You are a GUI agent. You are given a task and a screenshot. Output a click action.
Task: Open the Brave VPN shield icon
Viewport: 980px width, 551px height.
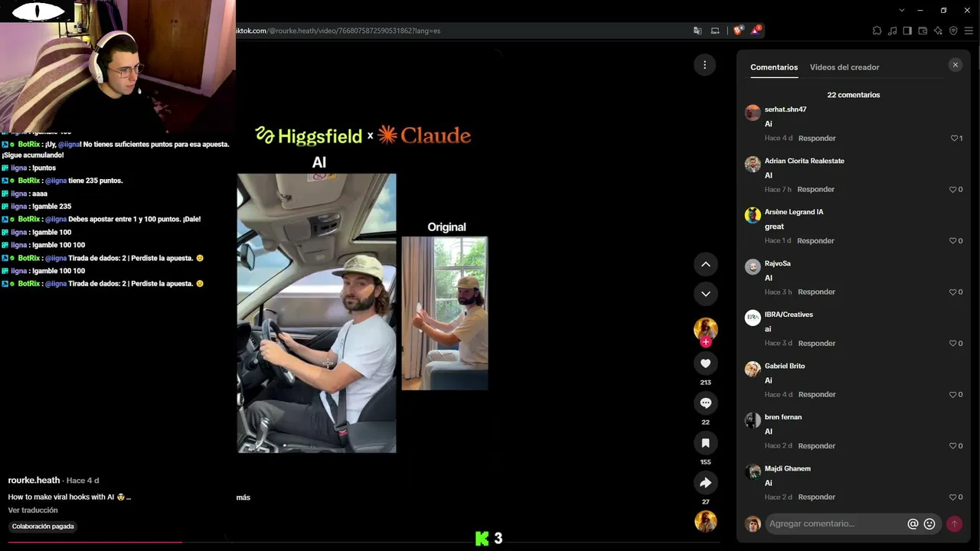coord(953,31)
